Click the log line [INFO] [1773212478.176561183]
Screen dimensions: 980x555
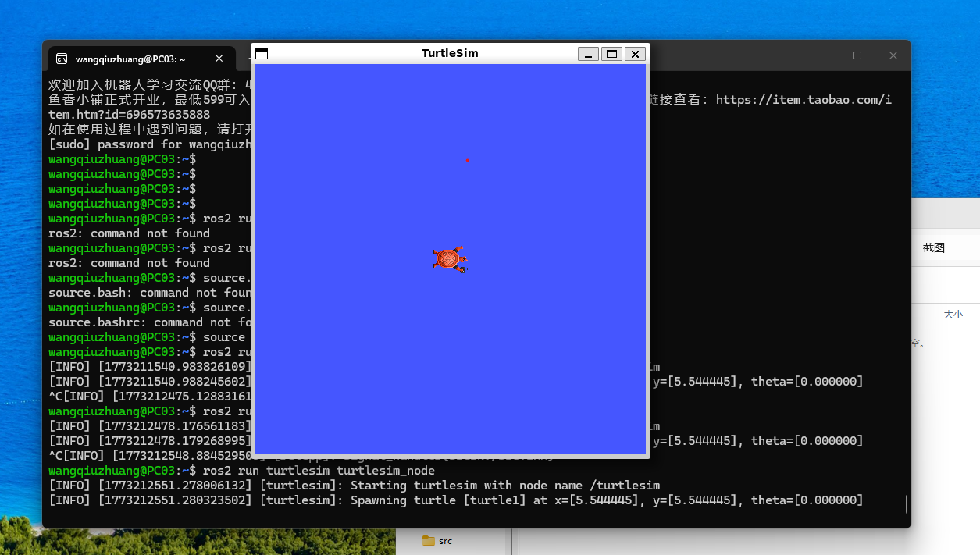pyautogui.click(x=149, y=426)
